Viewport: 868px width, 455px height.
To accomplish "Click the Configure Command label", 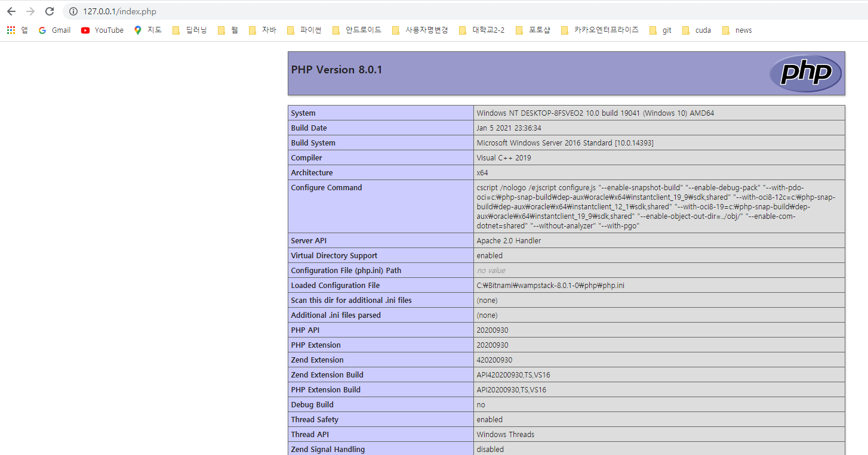I will [x=327, y=188].
